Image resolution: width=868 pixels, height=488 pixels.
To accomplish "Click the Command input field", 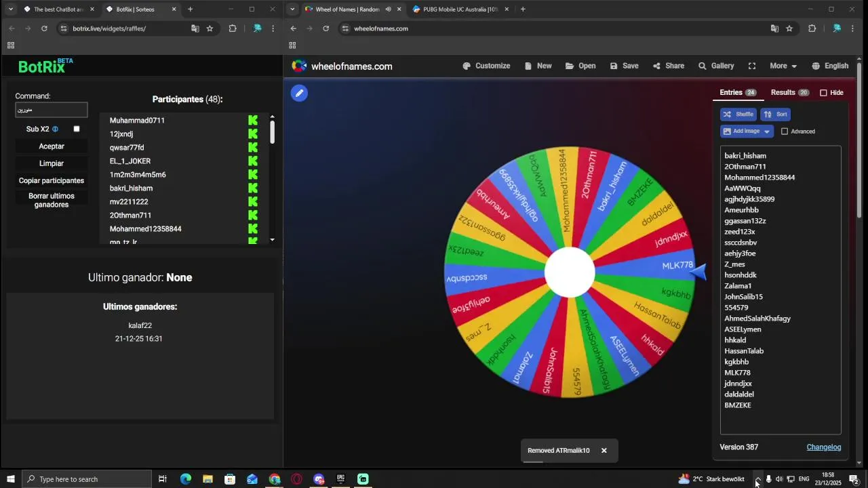I will 52,110.
